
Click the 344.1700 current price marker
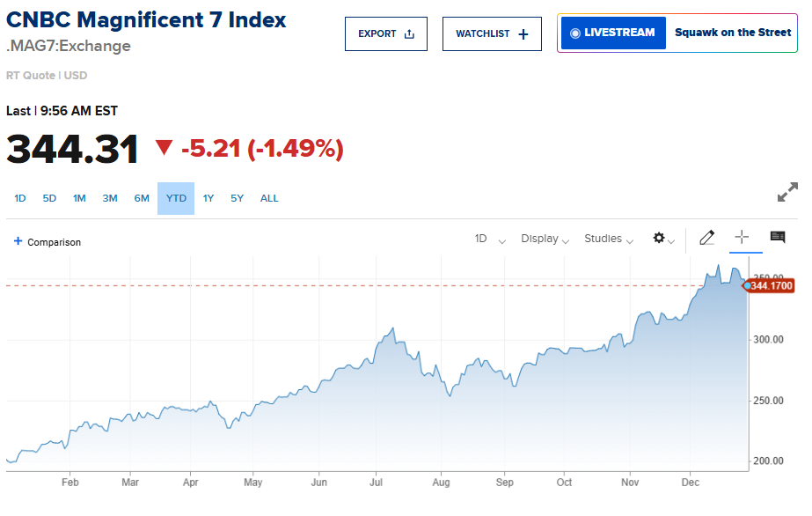click(x=771, y=286)
